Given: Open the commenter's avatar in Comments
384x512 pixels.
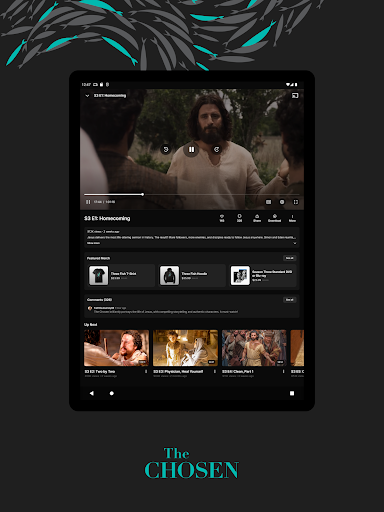Looking at the screenshot, I should [x=90, y=308].
